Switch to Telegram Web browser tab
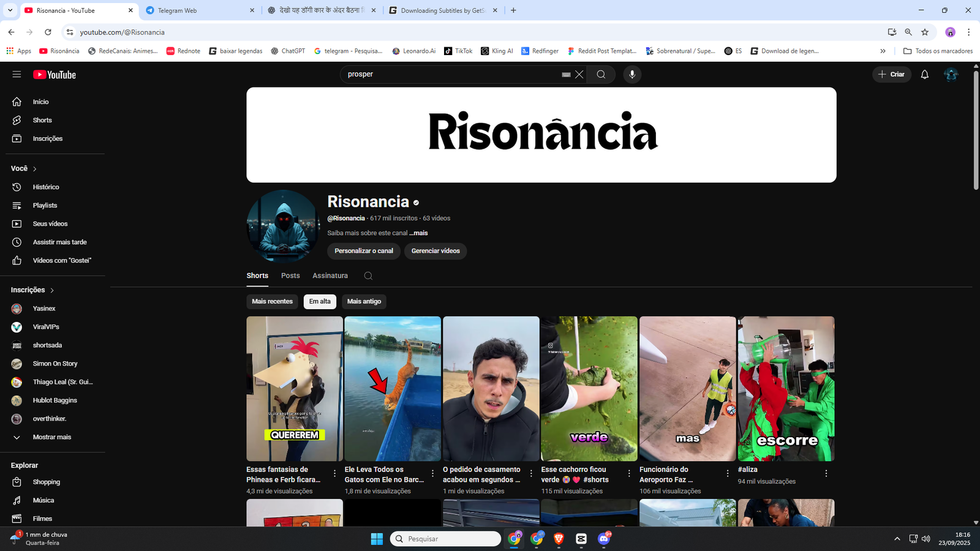 200,10
